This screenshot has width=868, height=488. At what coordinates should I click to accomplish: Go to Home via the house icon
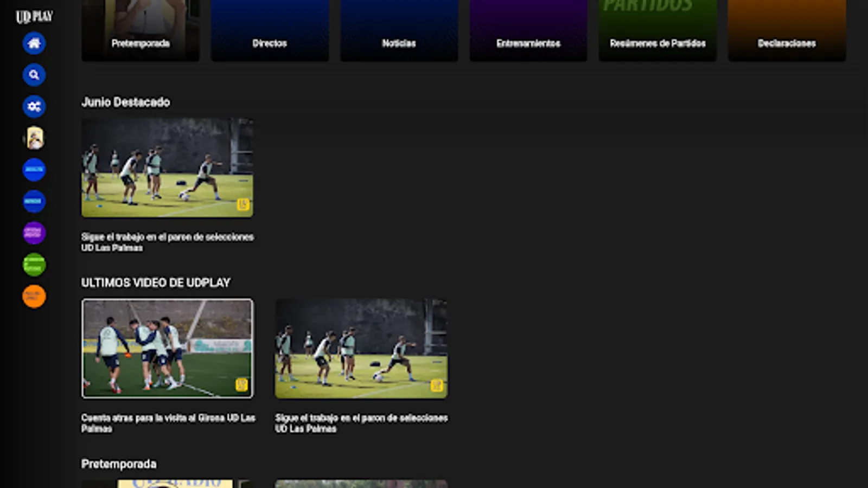34,43
